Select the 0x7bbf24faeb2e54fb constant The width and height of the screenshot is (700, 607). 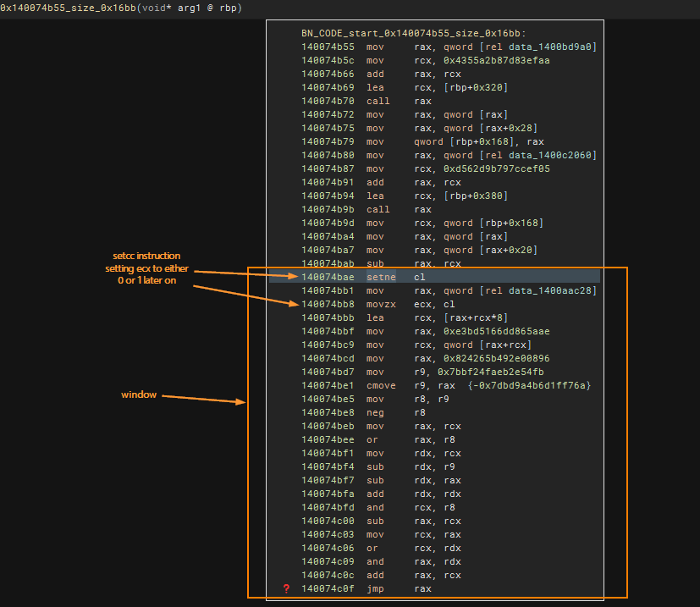[492, 372]
